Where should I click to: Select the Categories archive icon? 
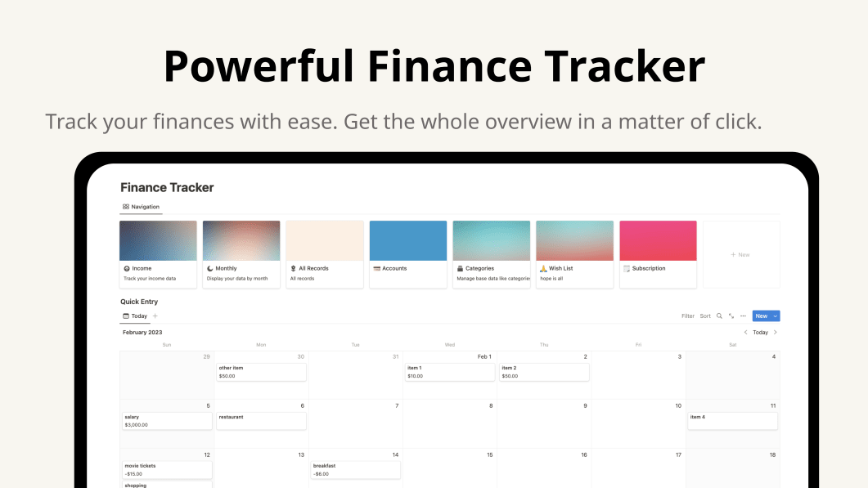(x=460, y=268)
